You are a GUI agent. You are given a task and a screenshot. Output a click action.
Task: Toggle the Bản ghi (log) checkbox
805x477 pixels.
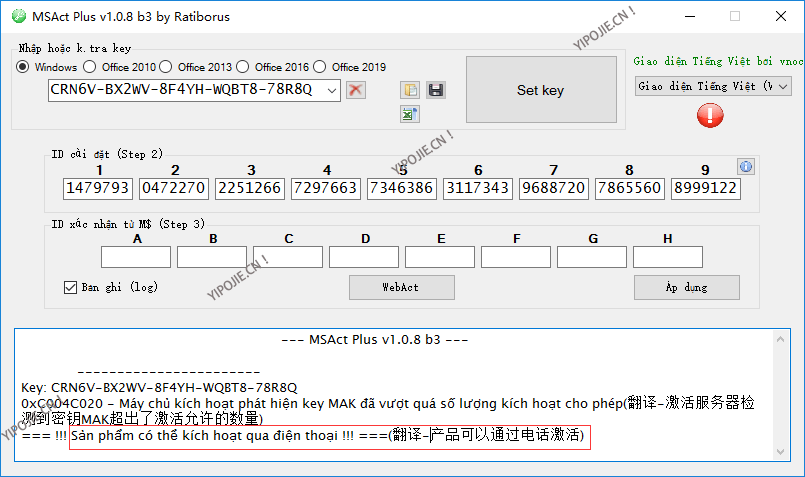tap(70, 288)
